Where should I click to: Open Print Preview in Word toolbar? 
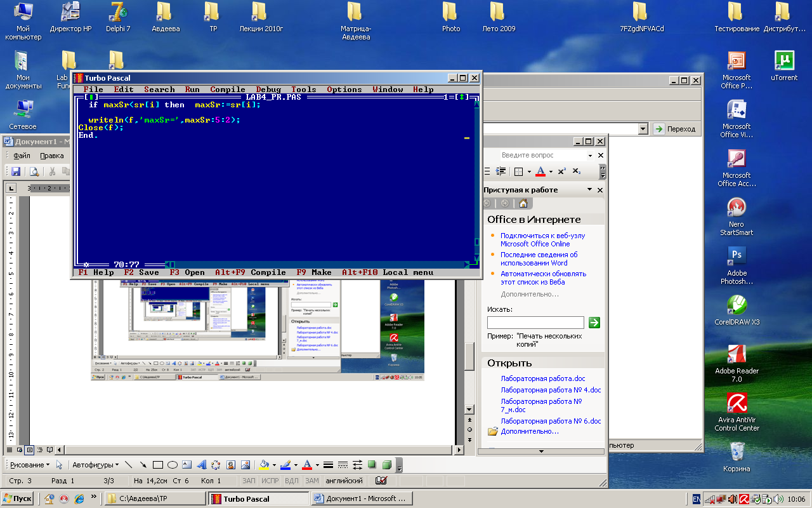pos(33,171)
